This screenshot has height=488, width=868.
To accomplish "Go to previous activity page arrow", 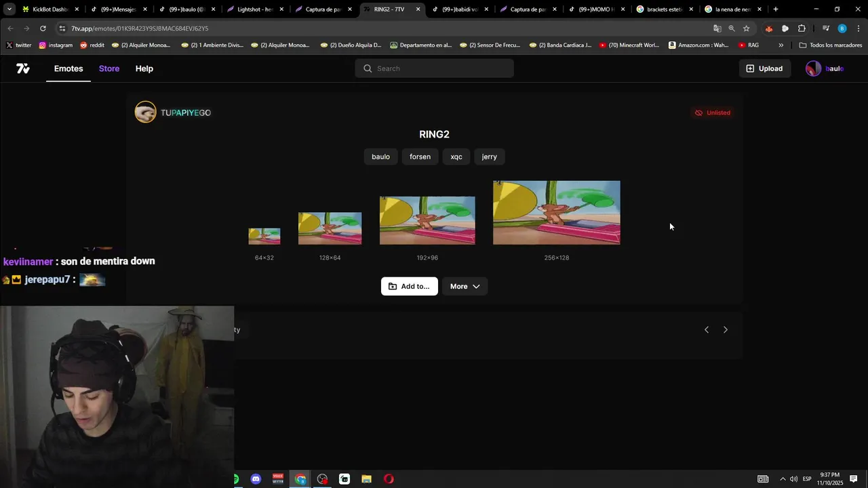I will 707,329.
